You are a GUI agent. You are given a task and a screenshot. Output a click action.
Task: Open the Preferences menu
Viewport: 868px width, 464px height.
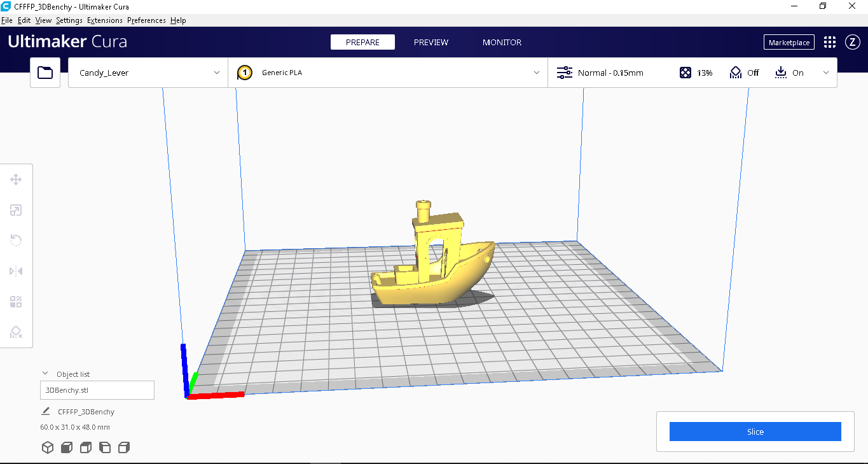pos(146,20)
